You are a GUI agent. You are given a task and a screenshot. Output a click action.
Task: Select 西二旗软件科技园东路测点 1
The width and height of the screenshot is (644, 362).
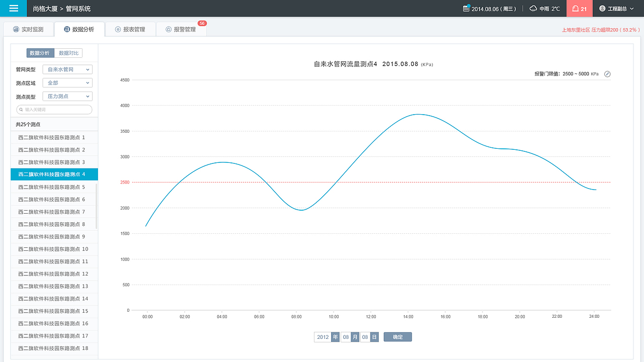pyautogui.click(x=54, y=137)
